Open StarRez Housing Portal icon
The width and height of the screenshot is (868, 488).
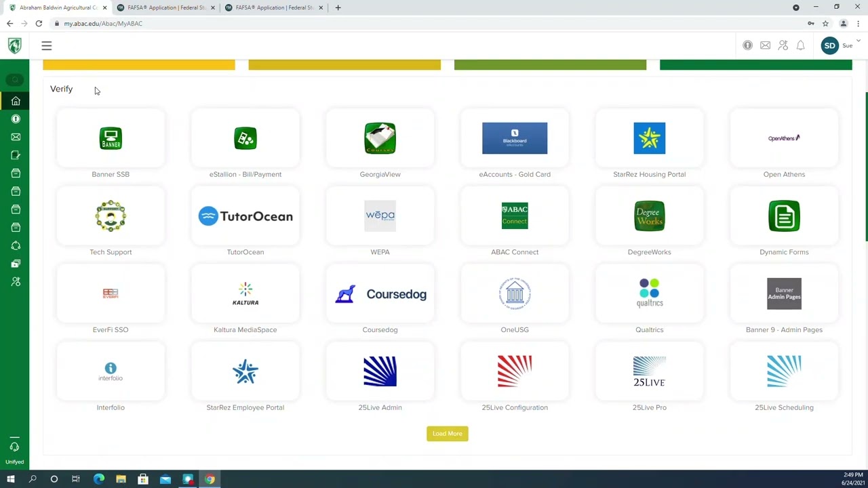[649, 138]
